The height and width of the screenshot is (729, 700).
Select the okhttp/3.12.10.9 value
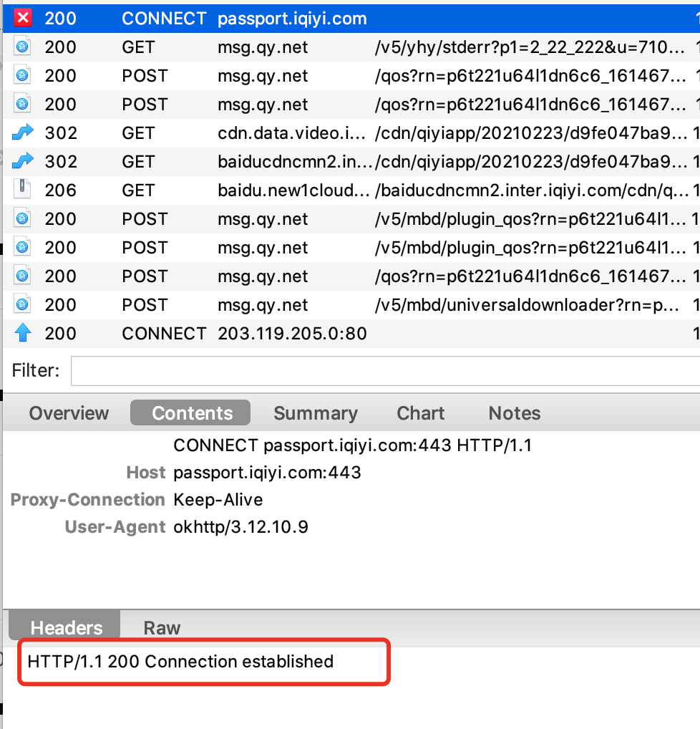240,527
